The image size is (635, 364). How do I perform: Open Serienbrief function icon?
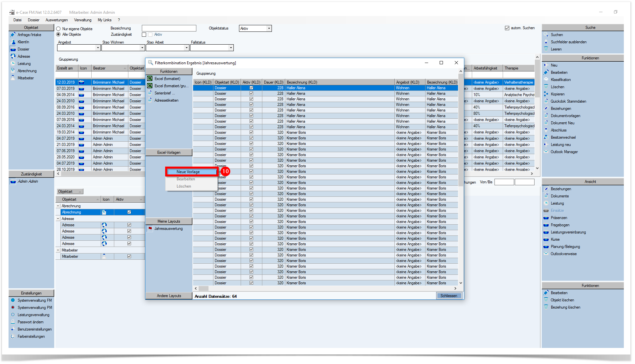tap(150, 93)
